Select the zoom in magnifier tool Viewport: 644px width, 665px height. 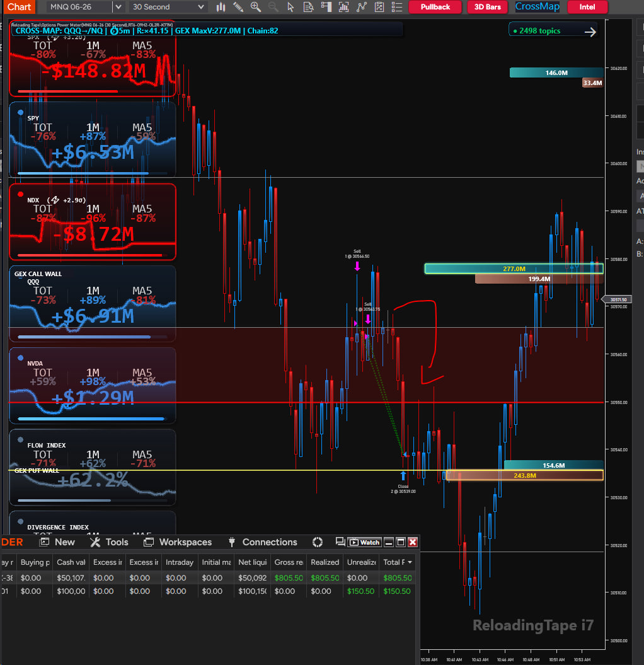click(x=256, y=7)
